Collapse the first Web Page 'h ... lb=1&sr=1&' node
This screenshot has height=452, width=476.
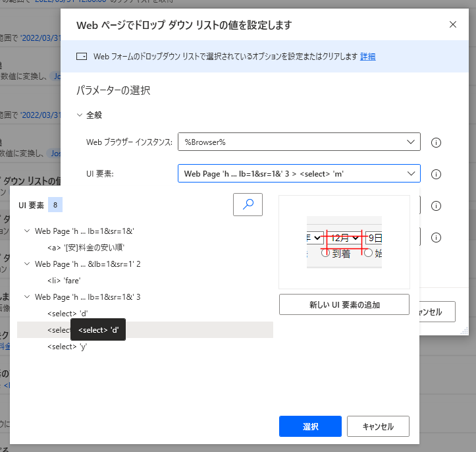(x=27, y=231)
